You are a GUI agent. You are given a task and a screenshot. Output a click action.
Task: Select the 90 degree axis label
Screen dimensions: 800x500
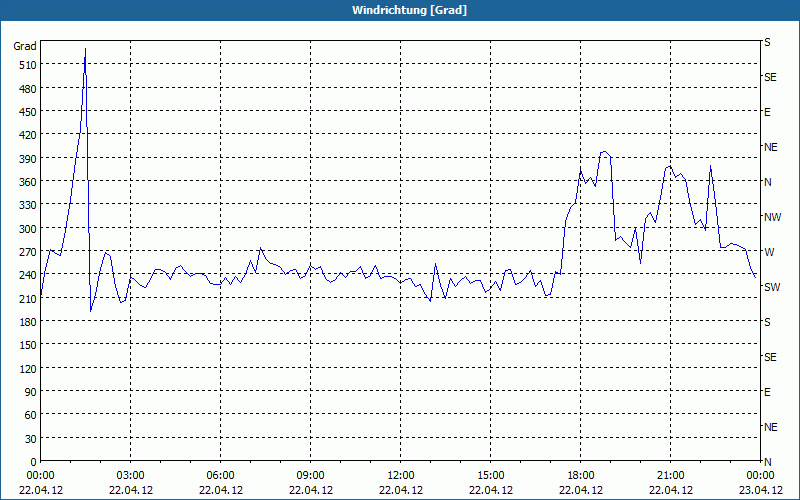click(31, 392)
